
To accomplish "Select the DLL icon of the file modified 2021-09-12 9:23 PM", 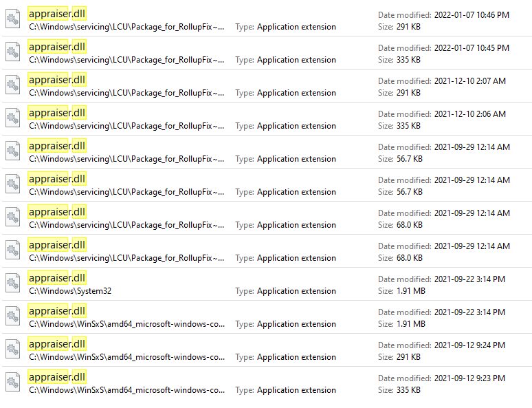I will pyautogui.click(x=13, y=381).
